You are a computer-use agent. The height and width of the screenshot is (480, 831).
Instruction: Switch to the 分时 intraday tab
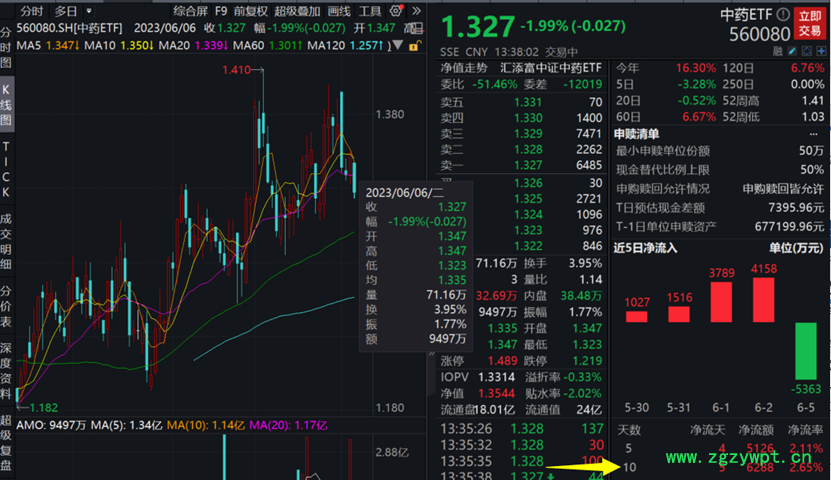point(31,11)
